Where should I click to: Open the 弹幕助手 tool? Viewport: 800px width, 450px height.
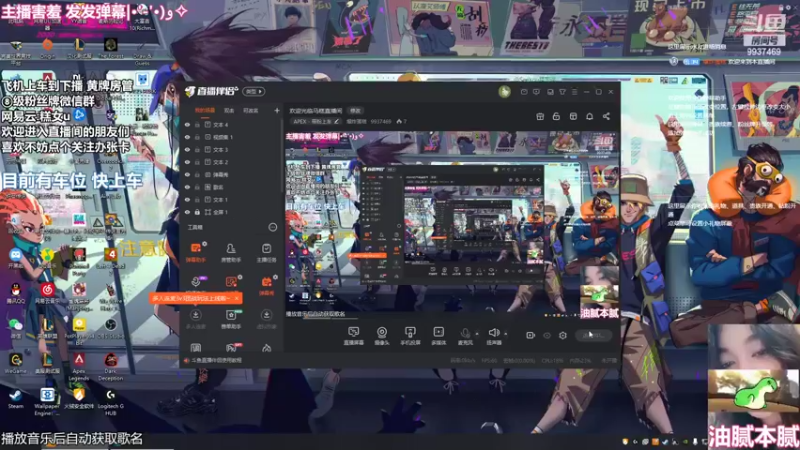point(195,252)
